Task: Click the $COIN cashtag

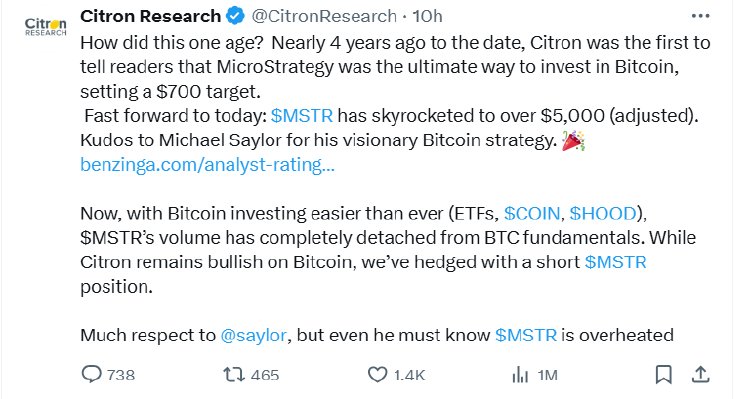Action: pos(531,213)
